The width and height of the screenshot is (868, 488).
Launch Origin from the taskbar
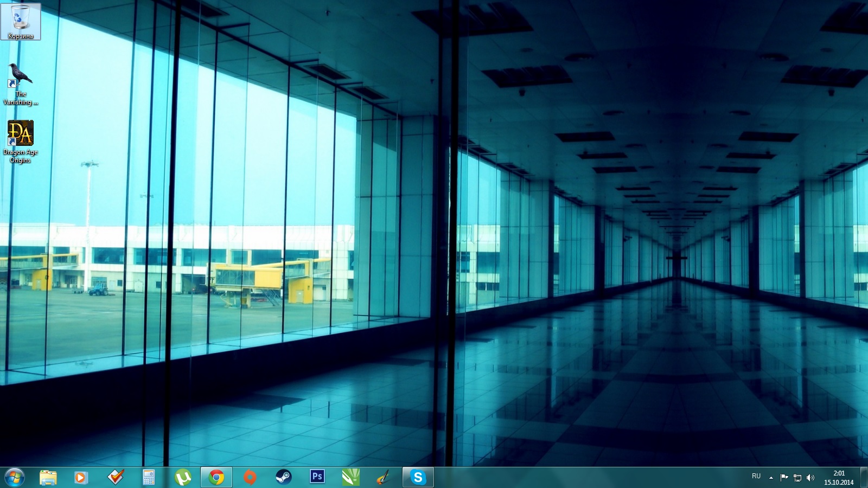(x=250, y=477)
